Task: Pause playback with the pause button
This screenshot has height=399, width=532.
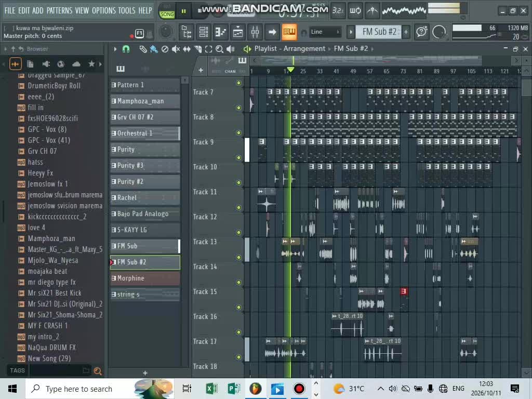Action: tap(183, 11)
